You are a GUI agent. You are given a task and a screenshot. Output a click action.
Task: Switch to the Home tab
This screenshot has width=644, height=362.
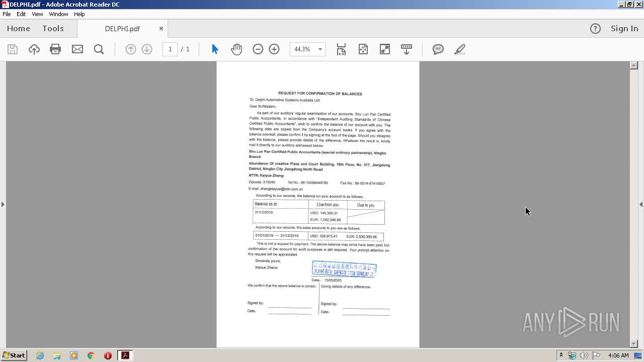19,29
